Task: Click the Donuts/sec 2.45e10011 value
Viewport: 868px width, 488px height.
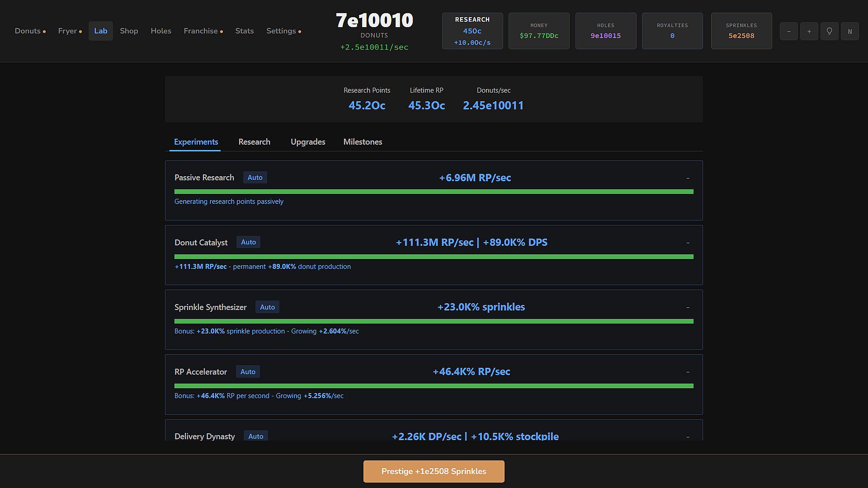Action: [493, 105]
